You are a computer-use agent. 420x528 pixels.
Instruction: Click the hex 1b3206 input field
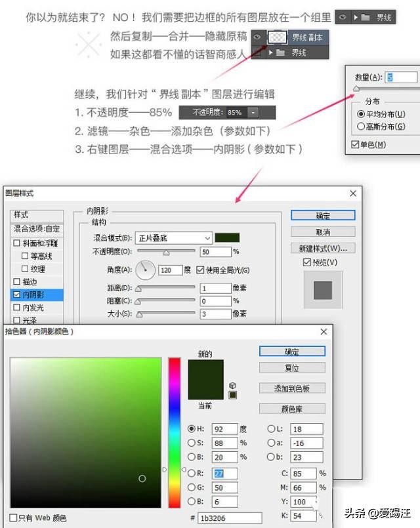point(230,518)
